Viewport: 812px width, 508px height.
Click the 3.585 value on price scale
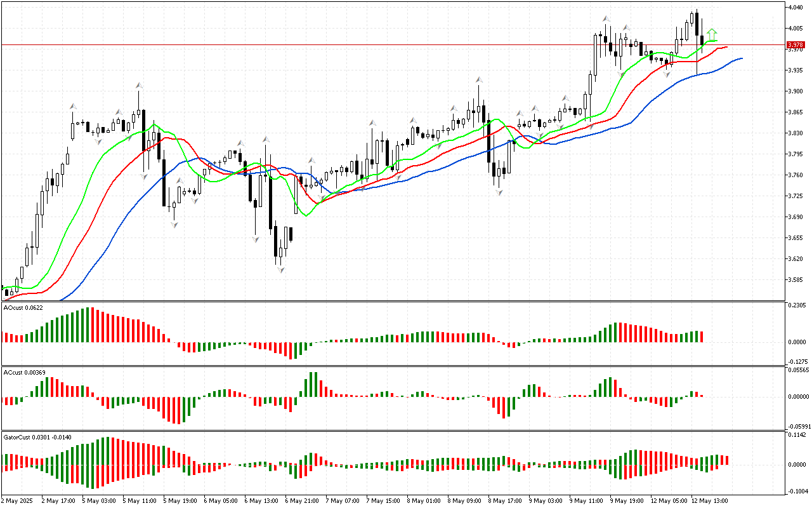(796, 279)
